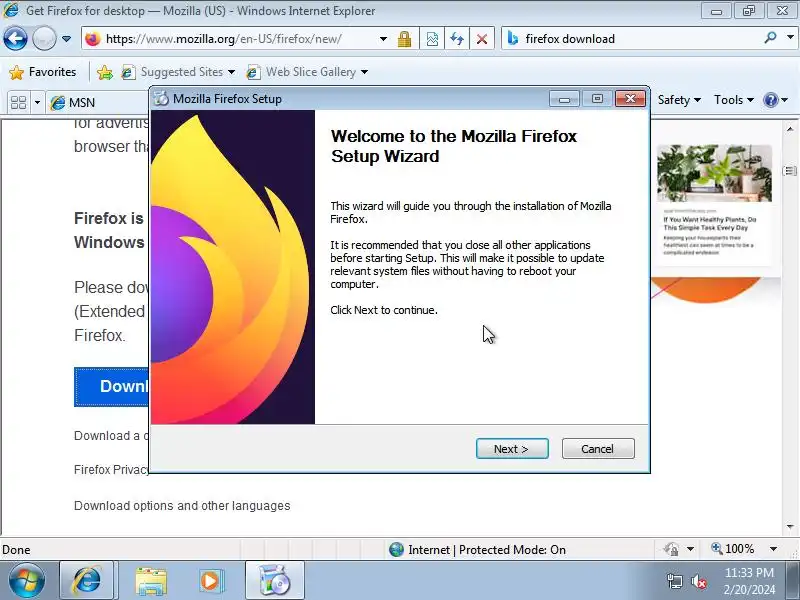Open clock showing 11:33 PM
800x600 pixels.
point(749,581)
